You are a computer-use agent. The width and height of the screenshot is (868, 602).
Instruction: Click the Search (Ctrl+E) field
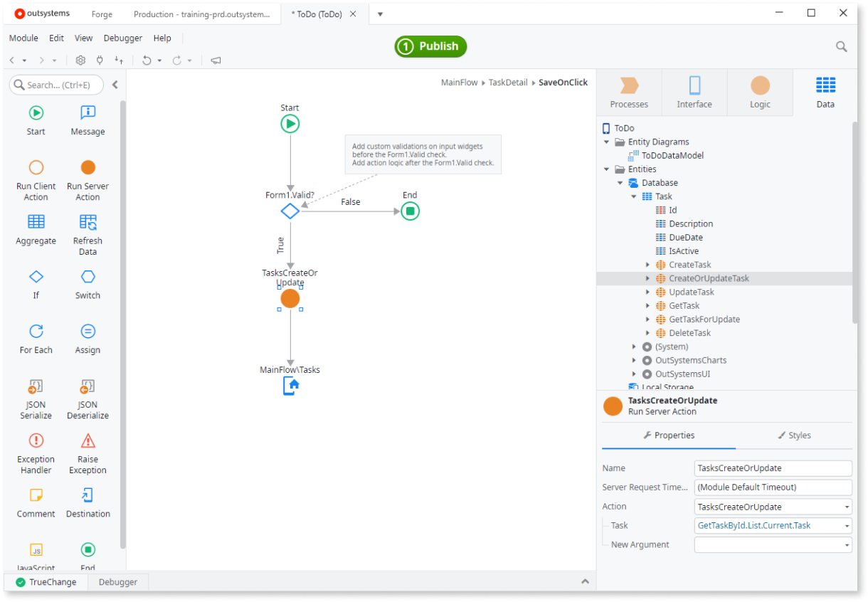click(56, 85)
